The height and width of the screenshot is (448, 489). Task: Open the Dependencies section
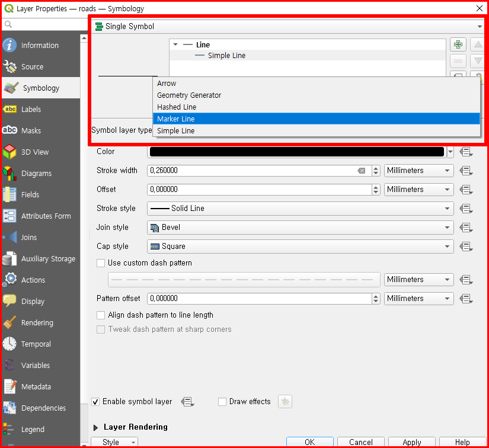[x=40, y=408]
